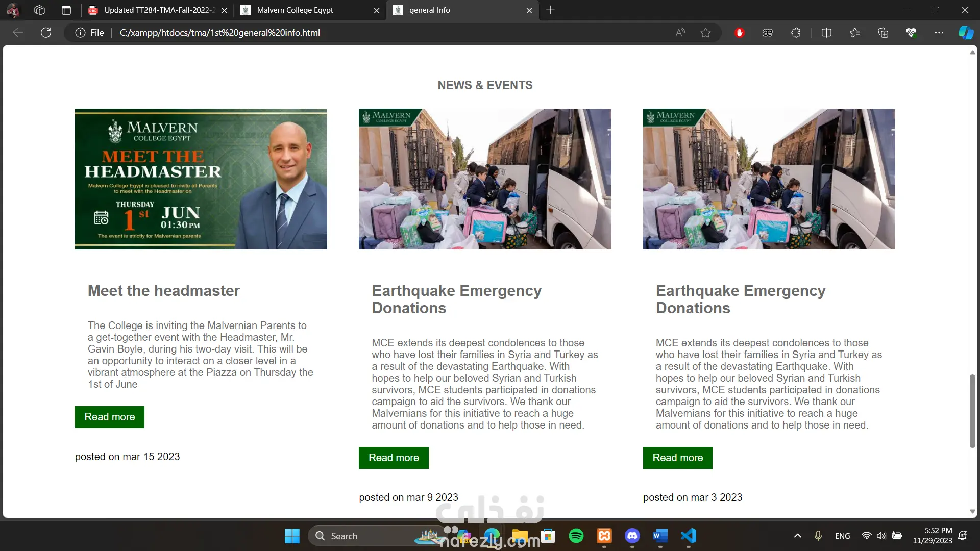Close the Updated TT284-TMA PDF tab
The image size is (980, 551).
tap(224, 10)
